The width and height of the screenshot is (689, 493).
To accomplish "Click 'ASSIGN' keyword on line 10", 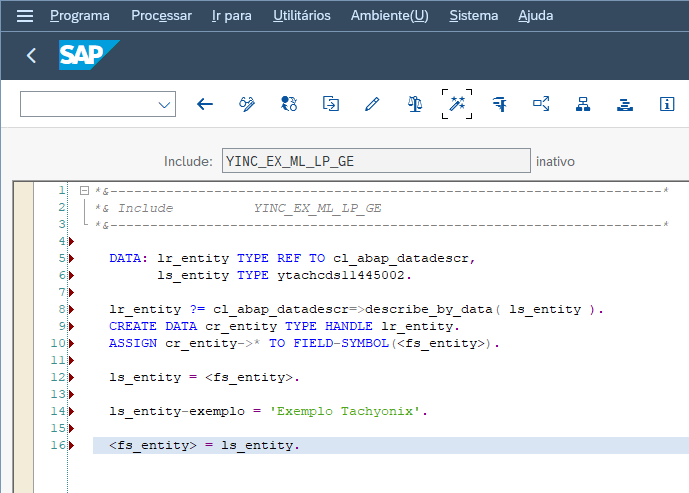I will tap(133, 343).
